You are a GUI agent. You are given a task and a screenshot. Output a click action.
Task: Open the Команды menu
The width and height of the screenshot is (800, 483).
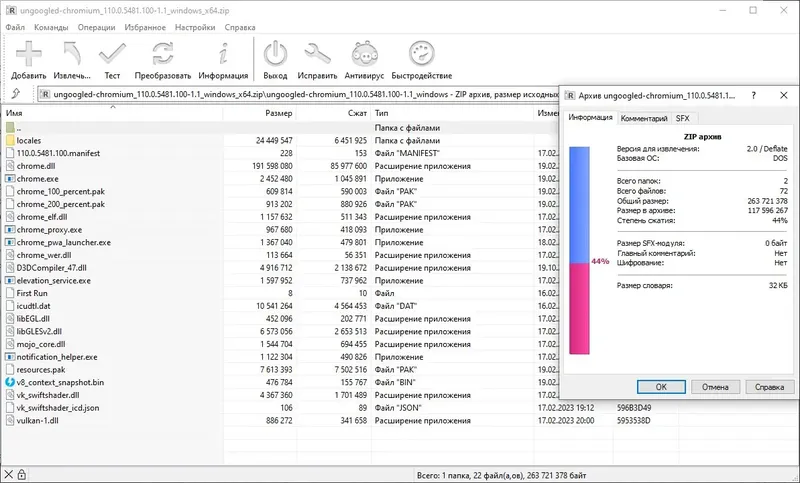pyautogui.click(x=51, y=27)
